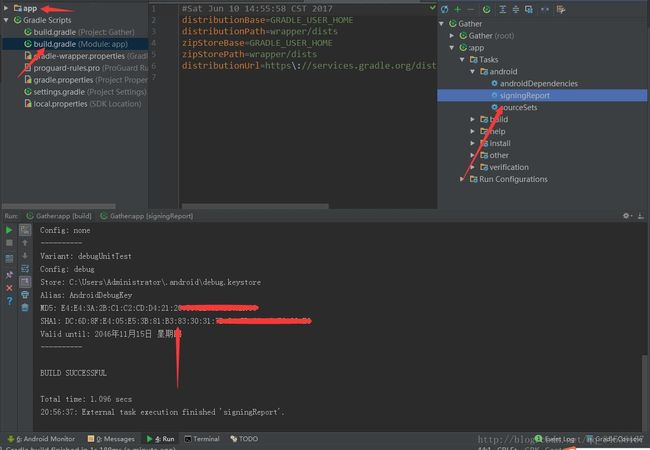Click BUILD SUCCESSFUL text in console
Image resolution: width=650 pixels, height=450 pixels.
[x=73, y=373]
